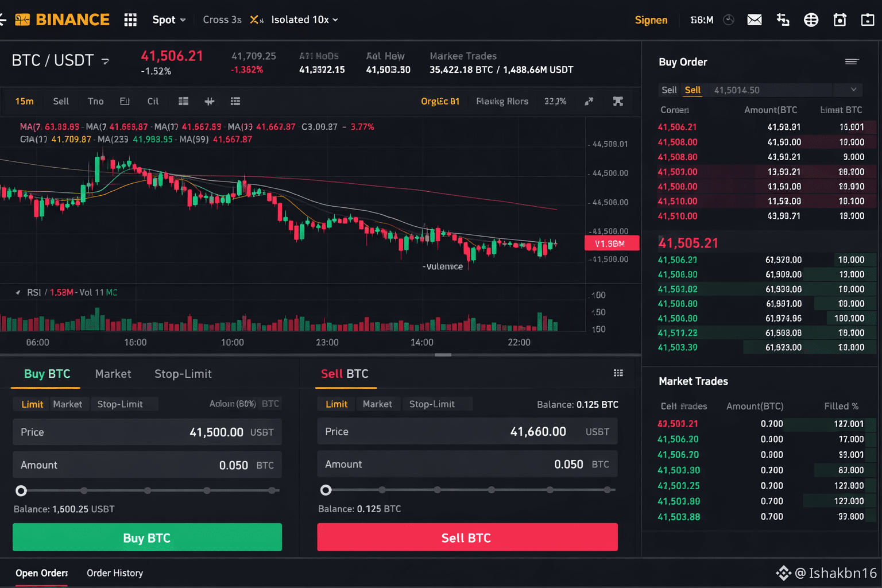Click the buy Price input field
The height and width of the screenshot is (588, 882).
(x=147, y=432)
